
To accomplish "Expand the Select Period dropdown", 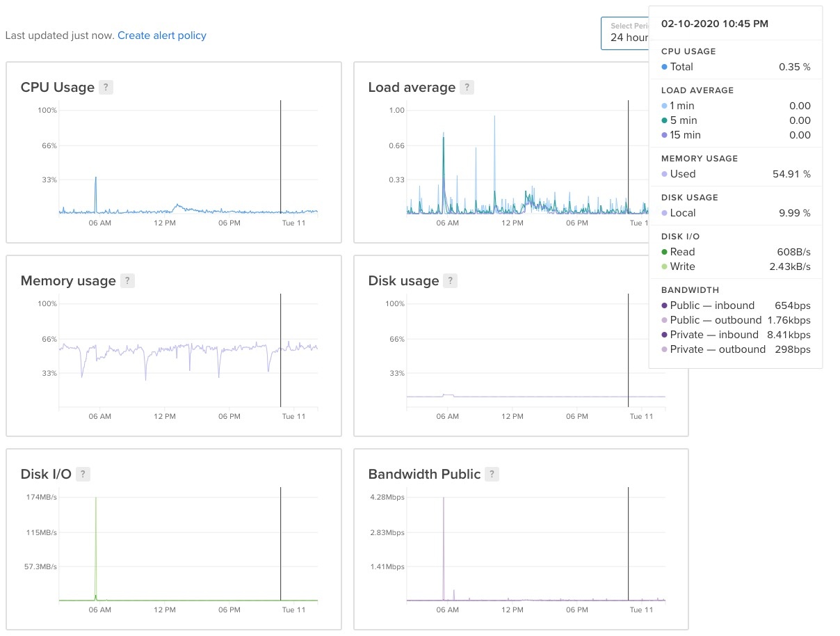I will [x=624, y=33].
